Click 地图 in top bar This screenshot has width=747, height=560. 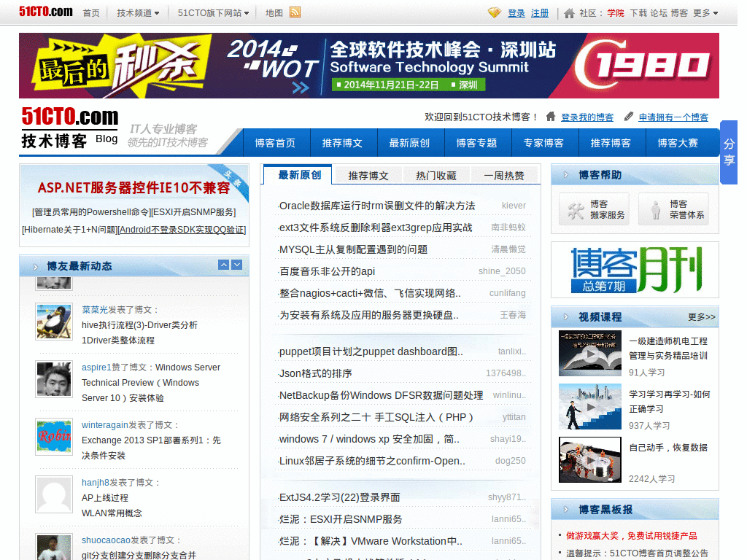(274, 13)
